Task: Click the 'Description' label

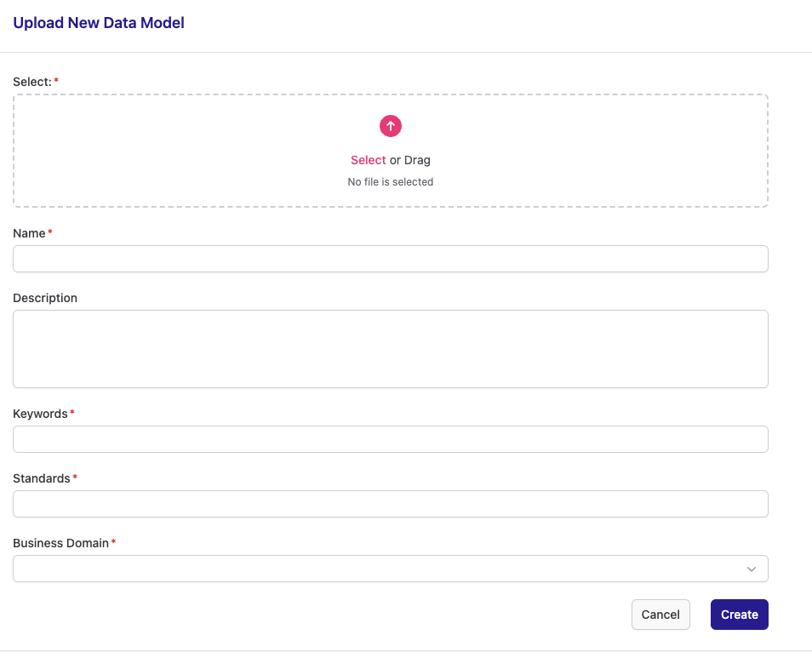Action: (x=45, y=298)
